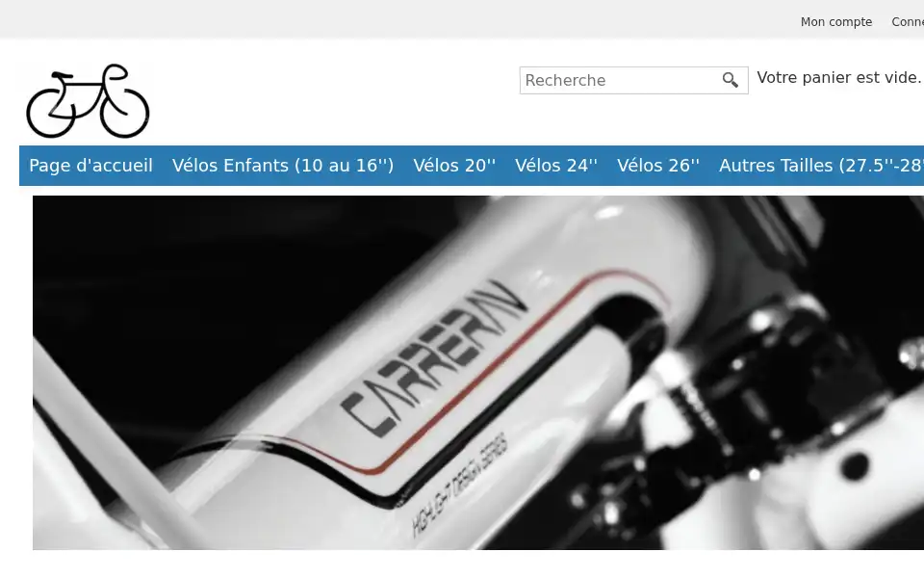Open Vélos 26'' category
This screenshot has height=578, width=924.
658,165
